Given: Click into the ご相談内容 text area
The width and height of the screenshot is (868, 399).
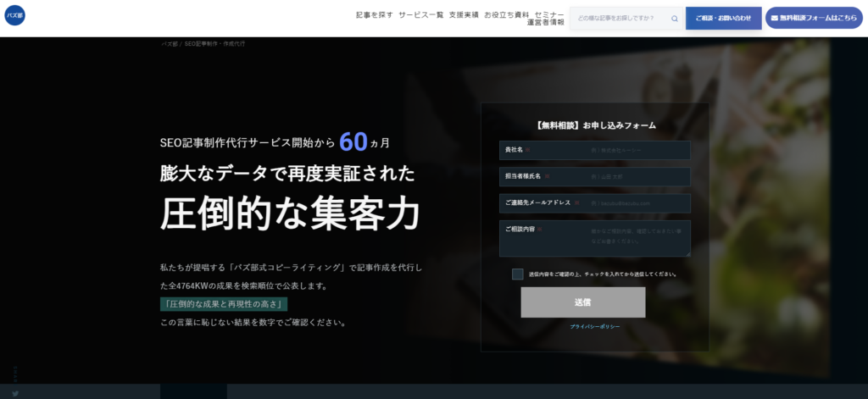Looking at the screenshot, I should (594, 239).
